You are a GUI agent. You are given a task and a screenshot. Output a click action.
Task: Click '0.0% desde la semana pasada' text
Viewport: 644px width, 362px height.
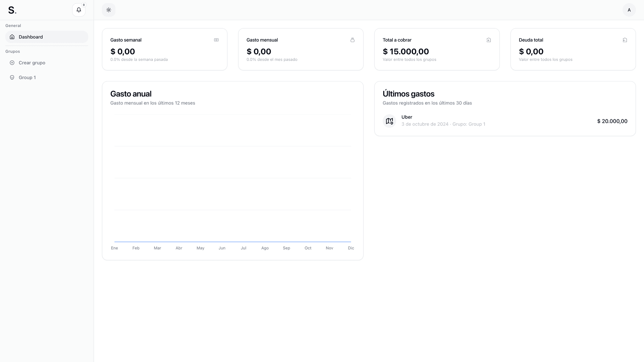coord(139,59)
